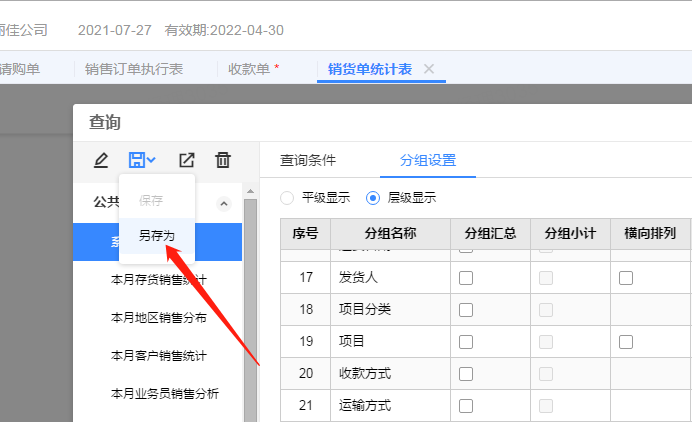This screenshot has height=422, width=692.
Task: Switch to the 分组设置 tab
Action: coord(428,160)
